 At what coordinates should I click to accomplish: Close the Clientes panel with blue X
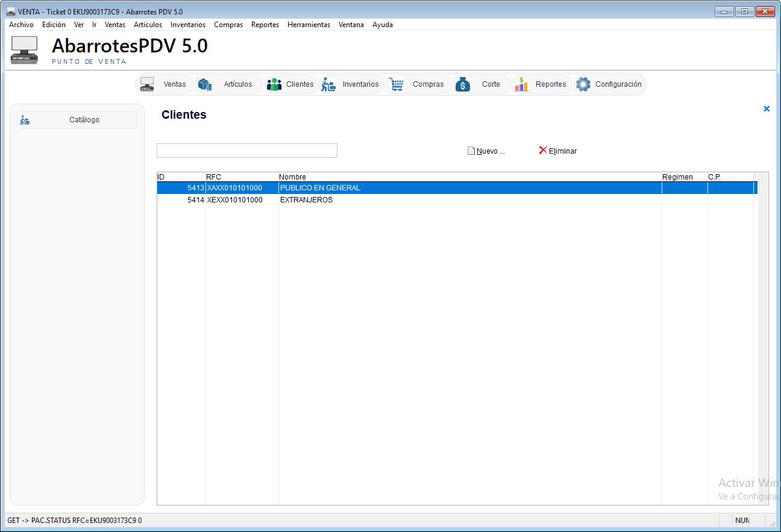tap(767, 108)
